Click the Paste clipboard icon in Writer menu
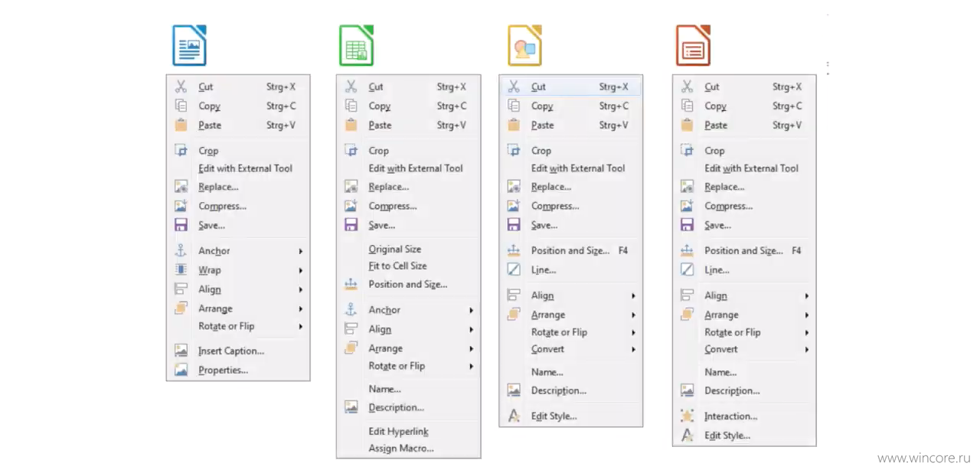The width and height of the screenshot is (980, 473). 181,125
